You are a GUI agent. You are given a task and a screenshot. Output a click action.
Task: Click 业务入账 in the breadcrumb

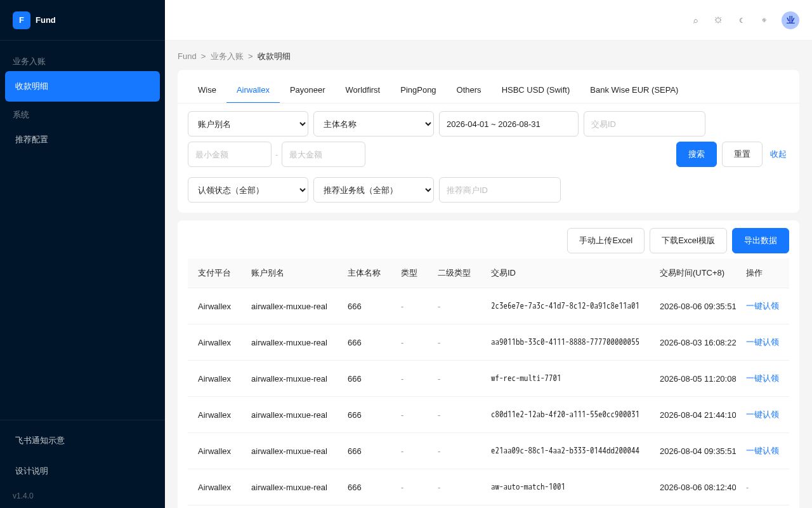click(x=227, y=57)
